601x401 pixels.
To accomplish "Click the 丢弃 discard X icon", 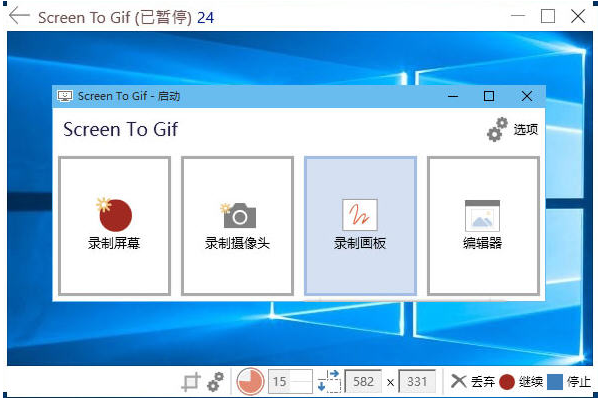I will click(458, 381).
